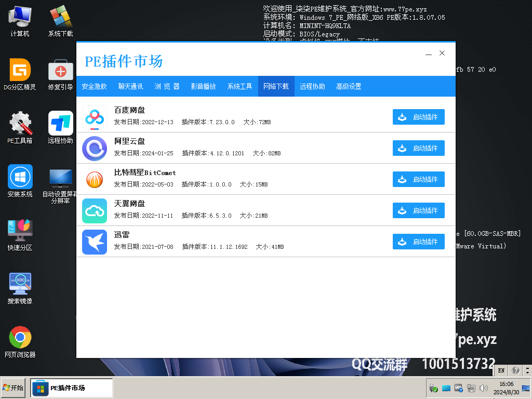532x399 pixels.
Task: Click the 天翼网盘 title text
Action: click(129, 204)
